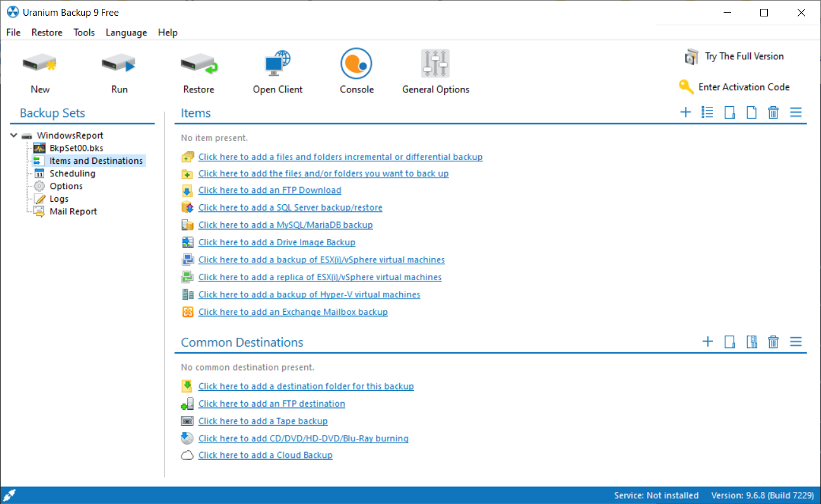Open the Language menu
821x504 pixels.
[x=126, y=32]
